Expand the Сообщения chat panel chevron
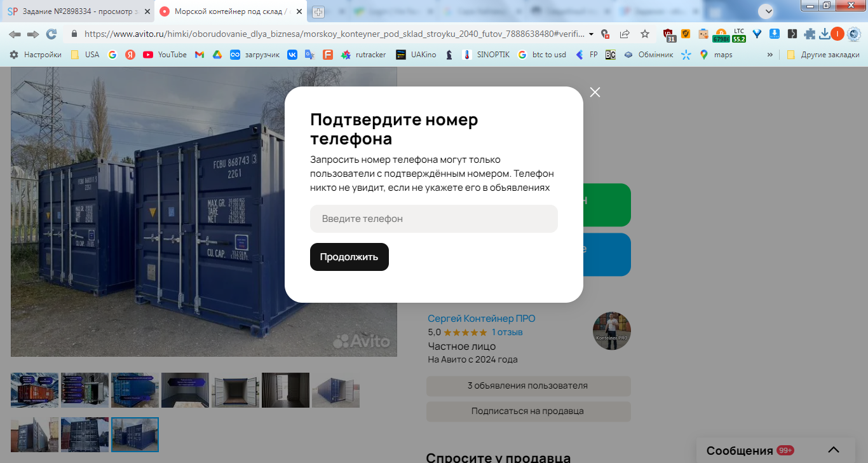 point(834,450)
